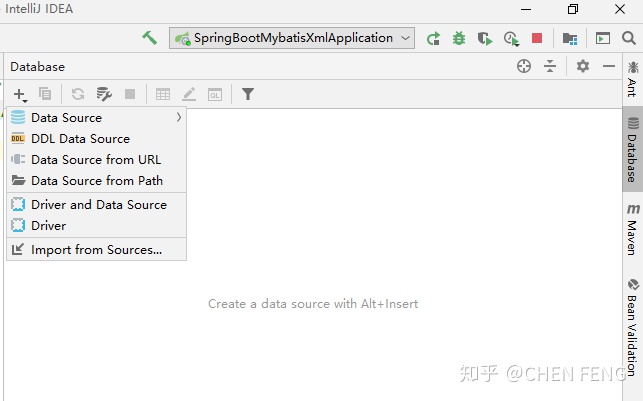Screen dimensions: 643x401
Task: Click the Database panel title
Action: [37, 66]
